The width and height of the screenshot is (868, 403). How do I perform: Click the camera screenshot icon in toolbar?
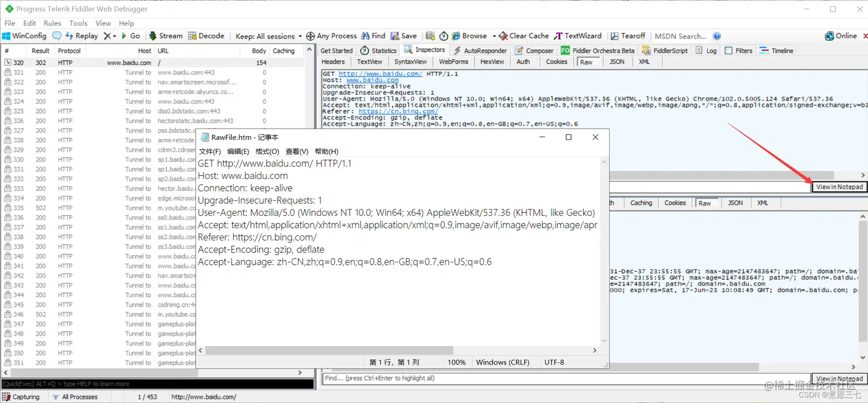[x=431, y=36]
